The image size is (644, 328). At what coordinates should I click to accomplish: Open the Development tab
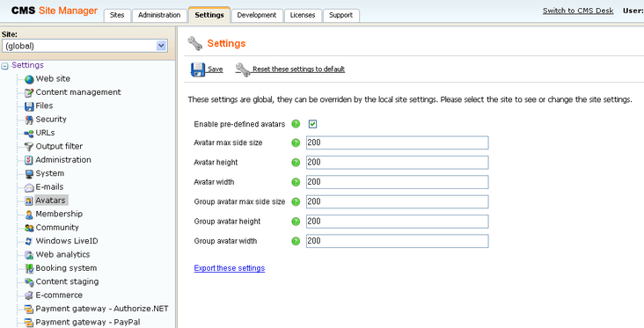[x=257, y=15]
